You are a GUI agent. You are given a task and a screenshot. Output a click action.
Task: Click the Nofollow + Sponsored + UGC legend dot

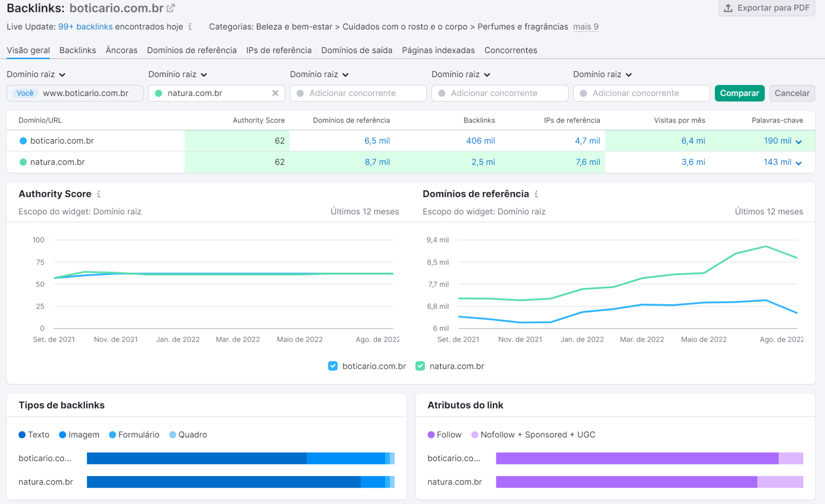(475, 435)
